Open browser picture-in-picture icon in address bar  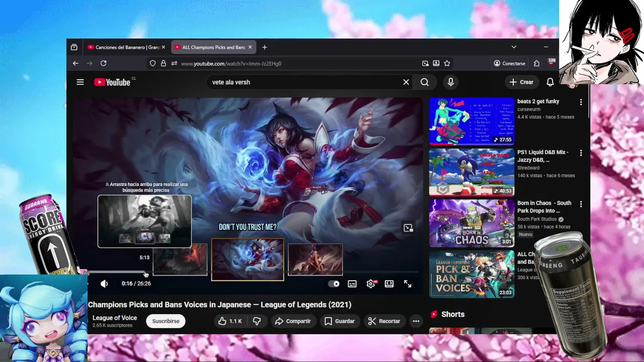click(x=425, y=63)
